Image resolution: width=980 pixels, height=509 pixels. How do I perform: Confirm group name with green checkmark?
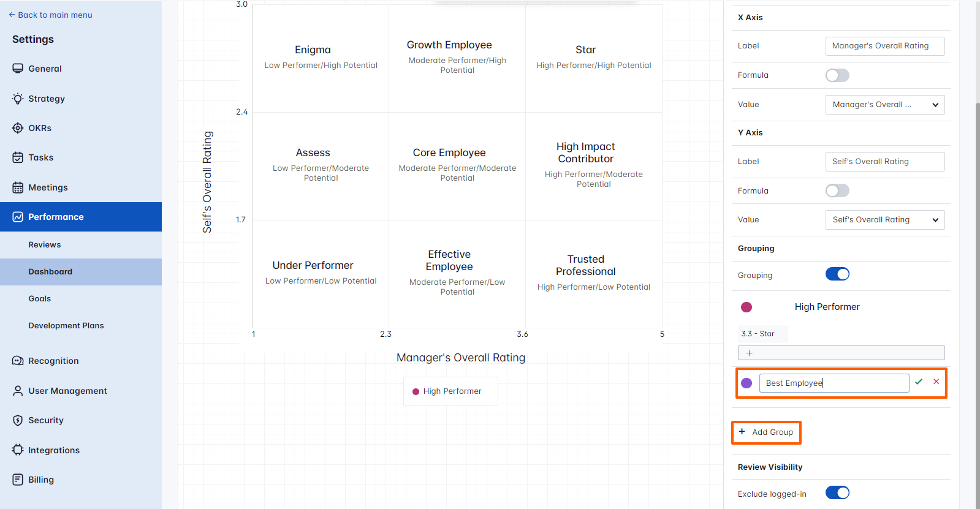pos(919,382)
